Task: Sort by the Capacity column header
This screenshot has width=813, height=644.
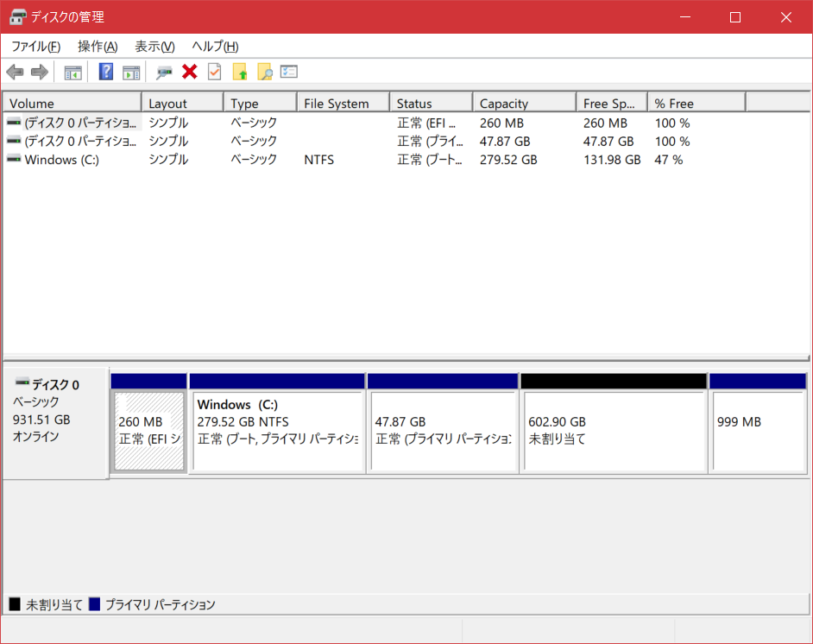Action: tap(525, 104)
